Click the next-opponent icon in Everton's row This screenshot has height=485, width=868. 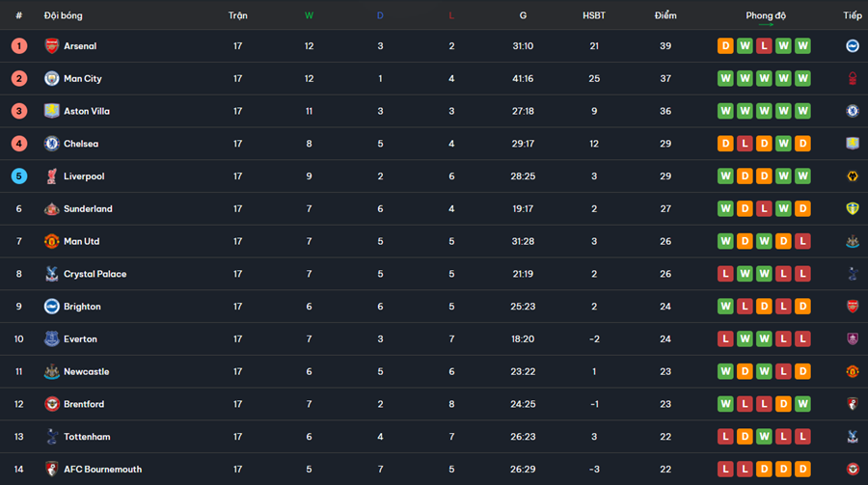coord(853,339)
